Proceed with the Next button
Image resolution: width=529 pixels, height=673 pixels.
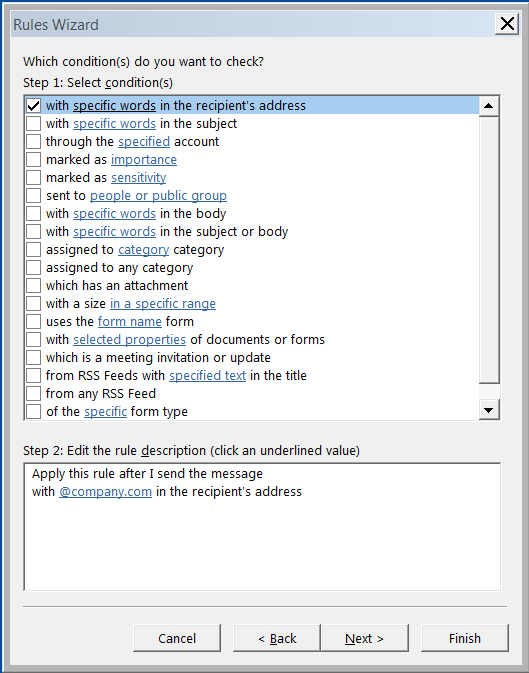pos(365,639)
